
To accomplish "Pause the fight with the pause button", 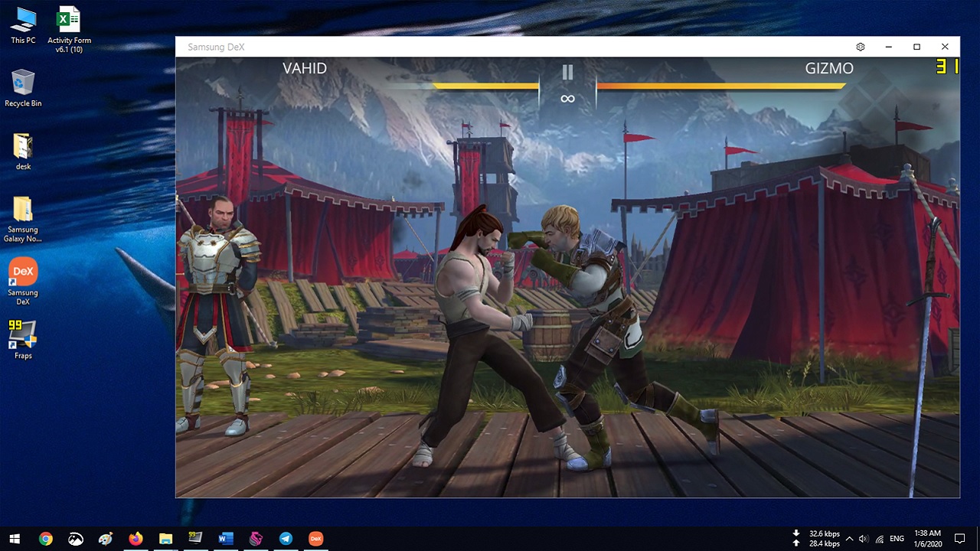I will click(567, 72).
